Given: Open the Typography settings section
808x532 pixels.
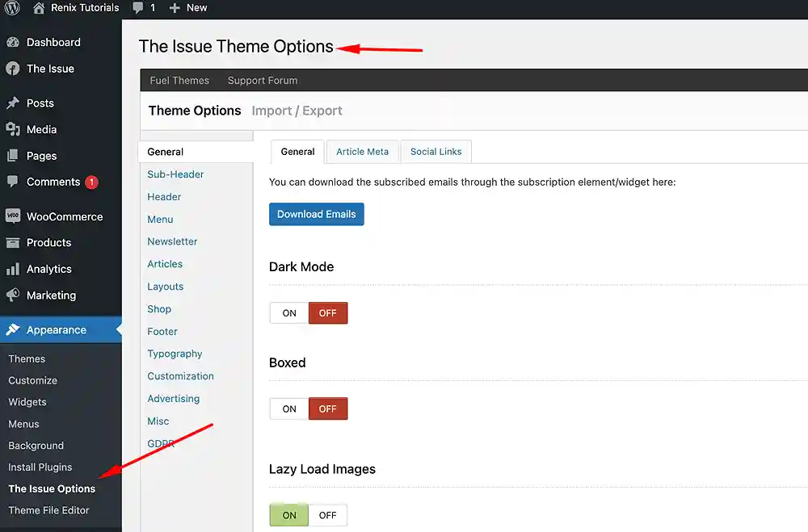Looking at the screenshot, I should [175, 354].
